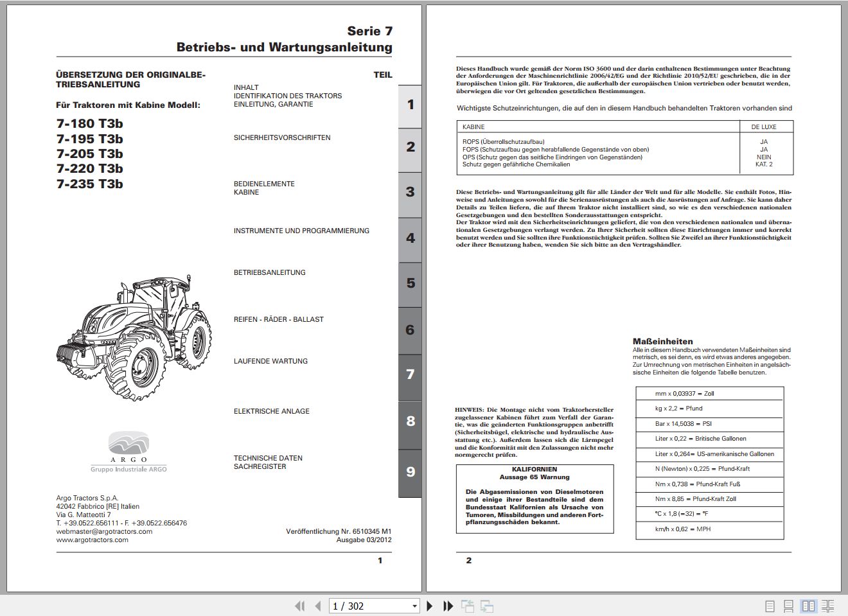Click the BETRIEBSANLEITUNG contents entry

point(269,272)
